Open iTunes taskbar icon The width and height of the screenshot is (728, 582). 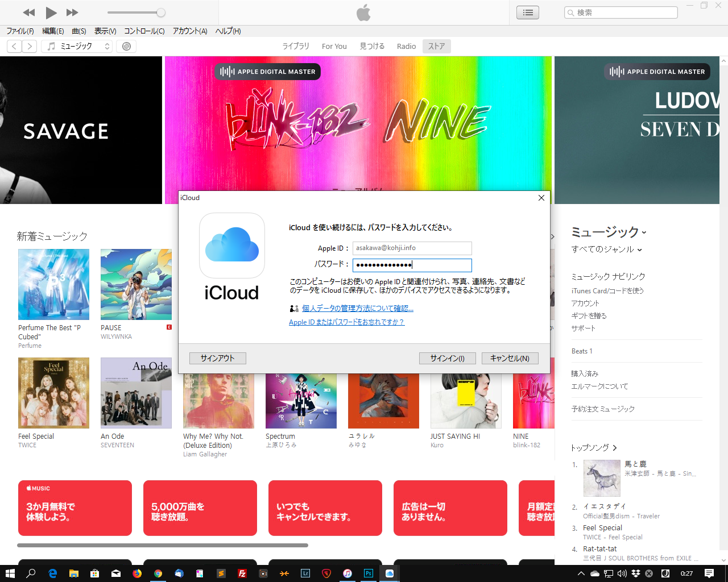(348, 573)
